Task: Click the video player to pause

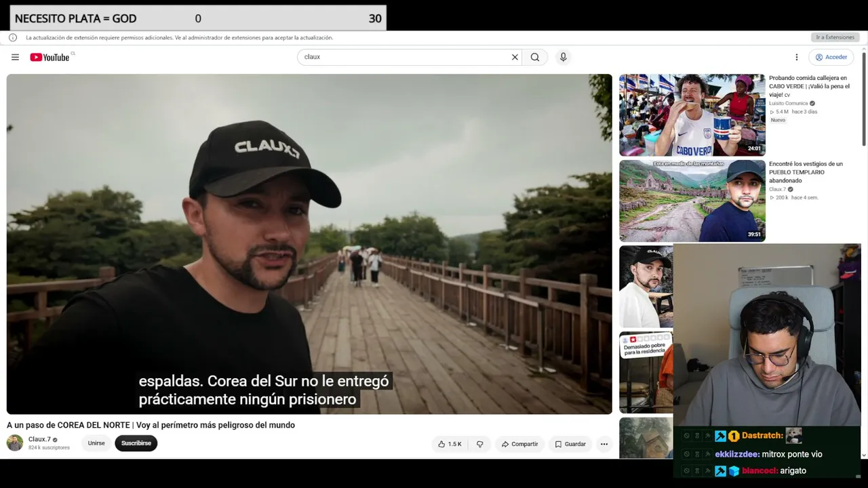Action: coord(309,244)
